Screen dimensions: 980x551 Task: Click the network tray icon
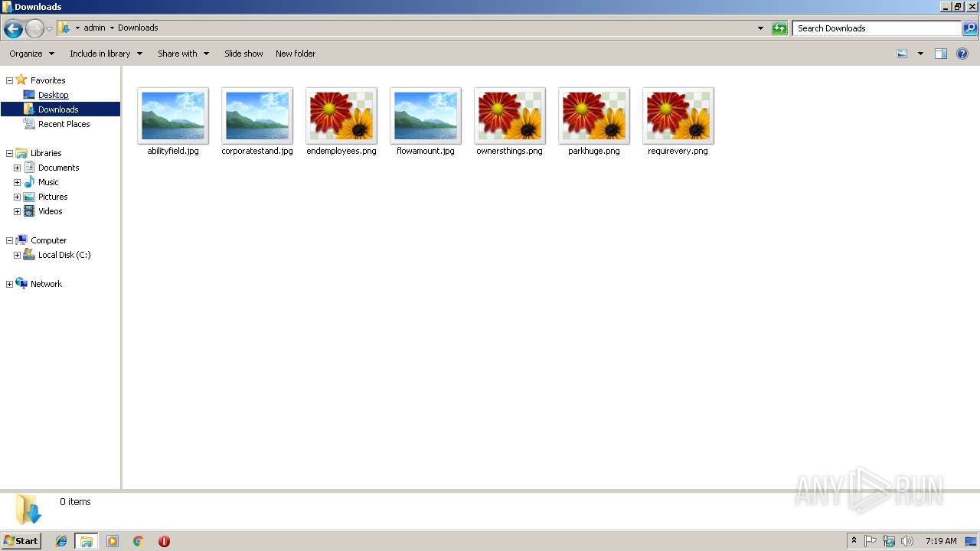[x=889, y=541]
